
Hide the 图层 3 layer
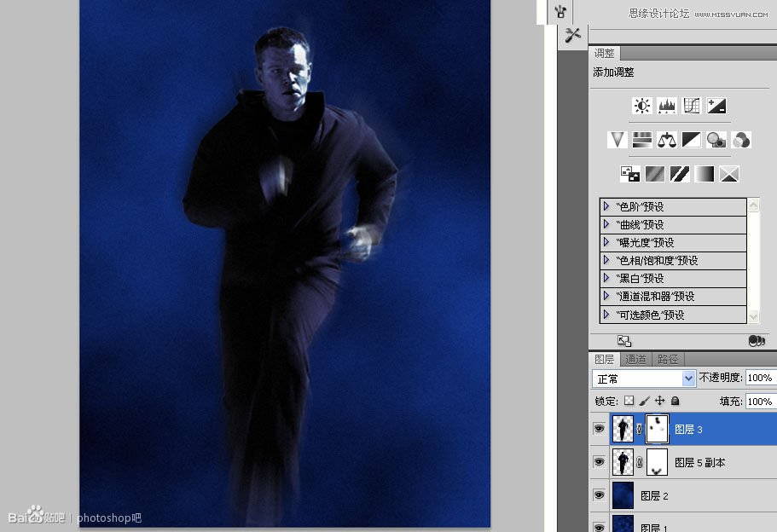point(600,429)
